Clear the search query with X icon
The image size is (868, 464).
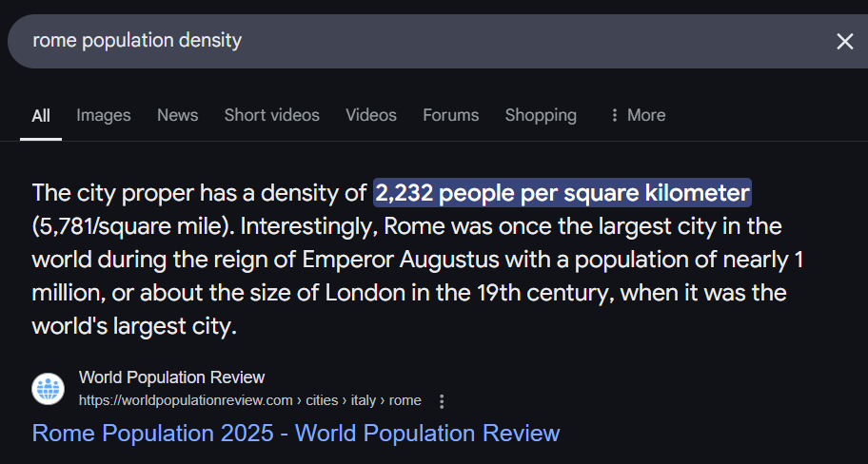click(845, 42)
